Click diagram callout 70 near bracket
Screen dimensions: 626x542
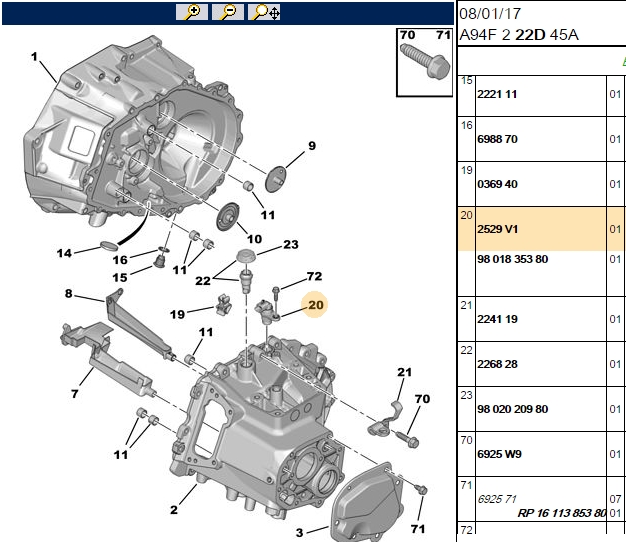(x=422, y=399)
